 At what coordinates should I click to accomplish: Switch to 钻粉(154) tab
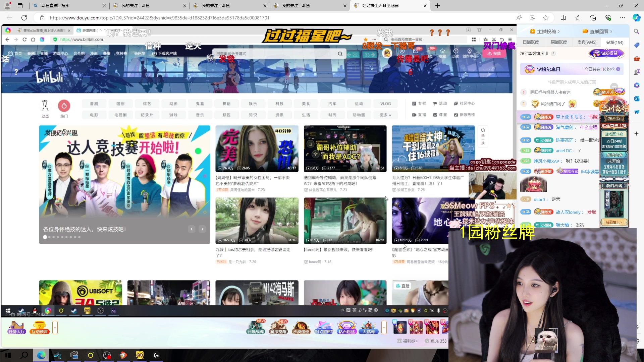coord(614,43)
